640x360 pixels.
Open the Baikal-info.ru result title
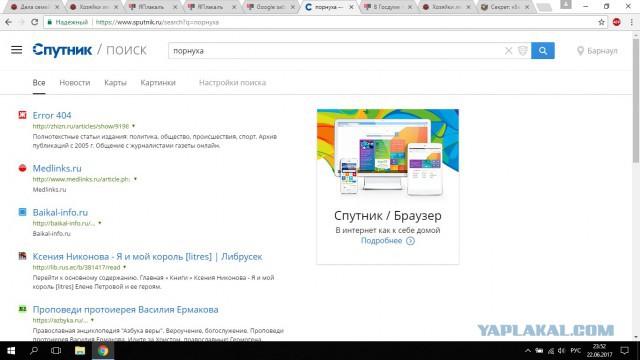point(60,212)
